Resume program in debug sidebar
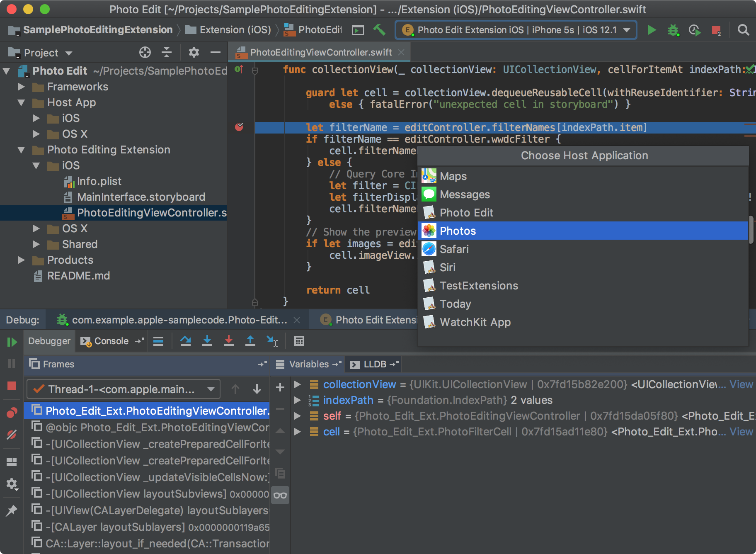 tap(12, 342)
